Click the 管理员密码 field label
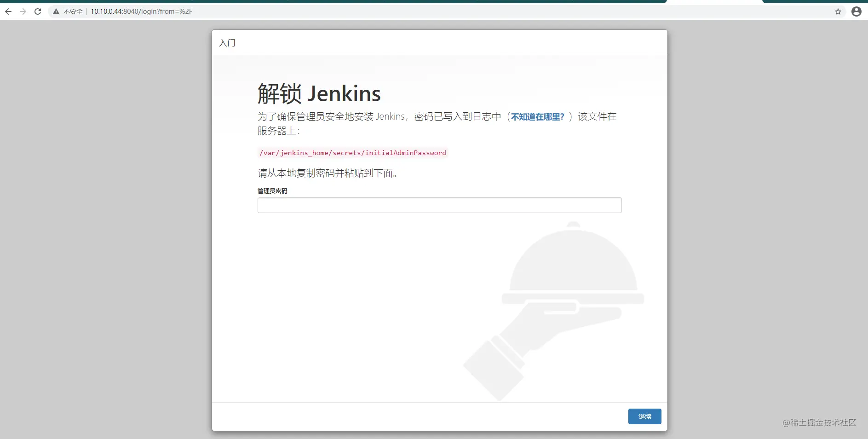868x439 pixels. [272, 191]
